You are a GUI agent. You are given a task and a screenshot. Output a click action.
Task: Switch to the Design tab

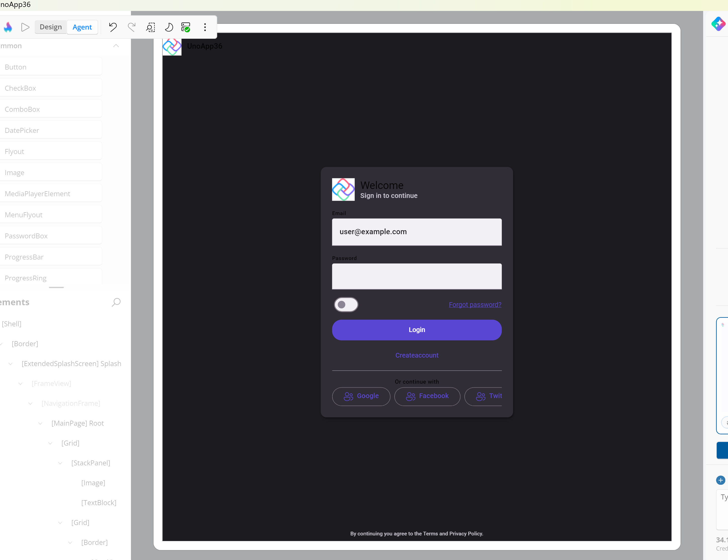click(x=51, y=27)
